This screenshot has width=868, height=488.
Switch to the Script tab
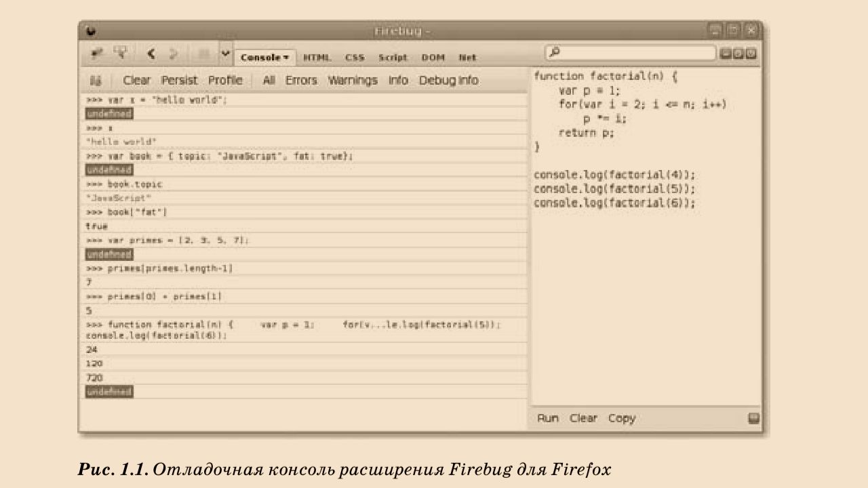393,58
